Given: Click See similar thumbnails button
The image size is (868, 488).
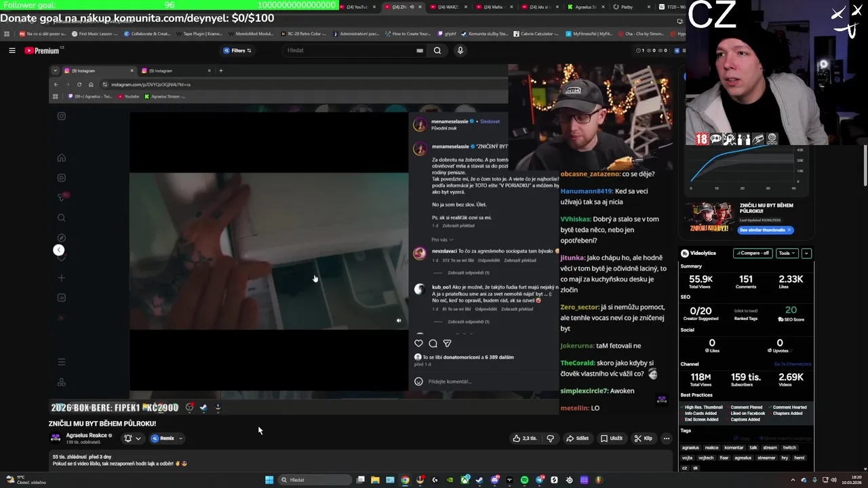Looking at the screenshot, I should (x=765, y=230).
